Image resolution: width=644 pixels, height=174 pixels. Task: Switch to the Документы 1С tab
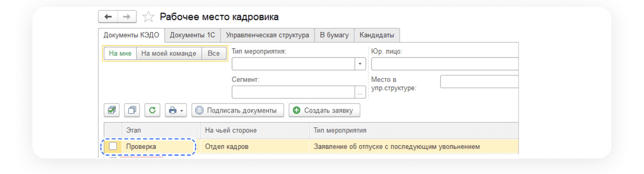(192, 35)
